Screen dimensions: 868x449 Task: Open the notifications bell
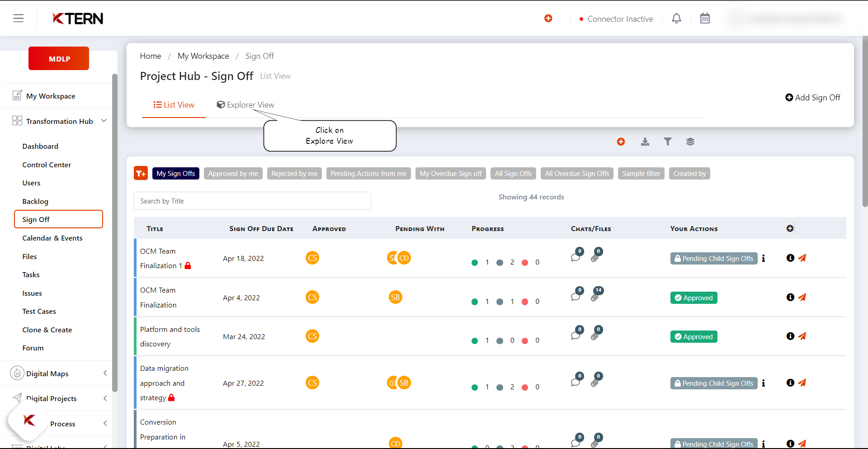676,19
